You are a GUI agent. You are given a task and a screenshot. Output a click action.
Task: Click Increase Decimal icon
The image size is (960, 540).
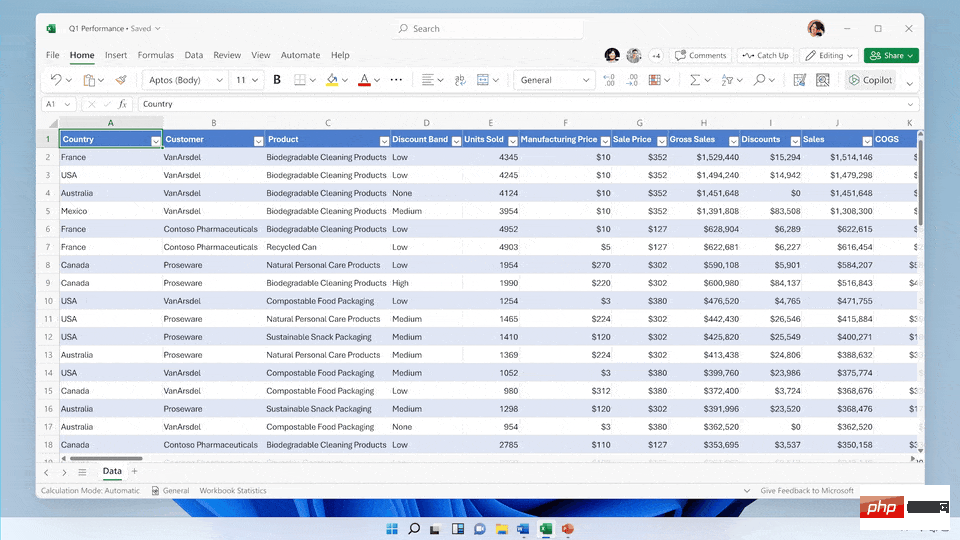609,80
